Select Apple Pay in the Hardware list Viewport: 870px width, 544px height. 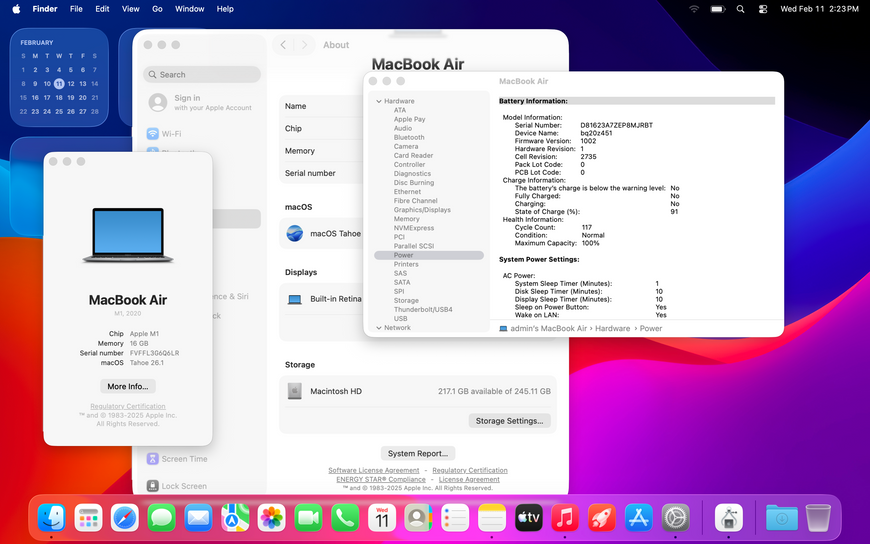(x=409, y=119)
